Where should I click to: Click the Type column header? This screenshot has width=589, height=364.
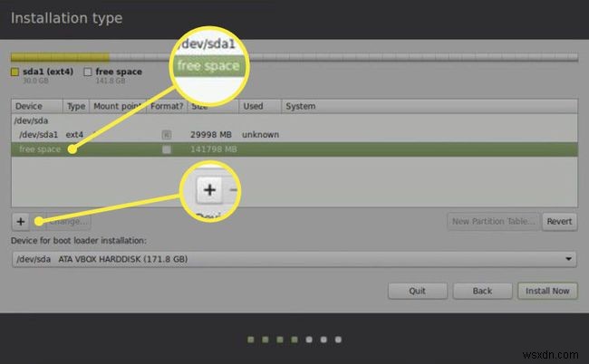76,106
